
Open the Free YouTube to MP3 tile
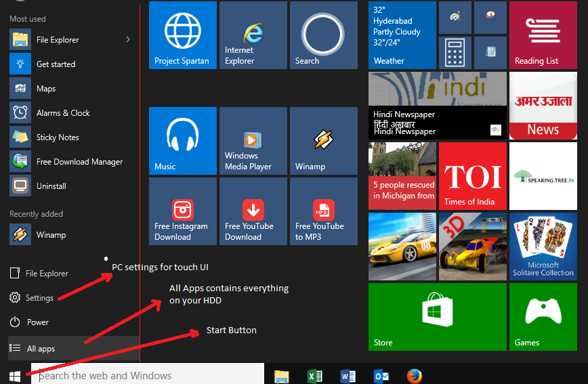[x=324, y=211]
